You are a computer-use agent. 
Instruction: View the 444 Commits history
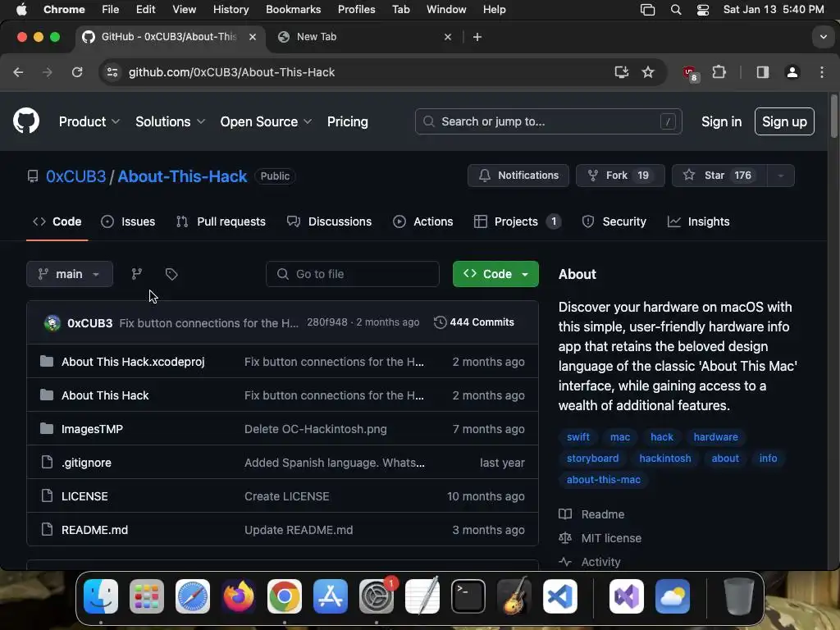pyautogui.click(x=474, y=322)
